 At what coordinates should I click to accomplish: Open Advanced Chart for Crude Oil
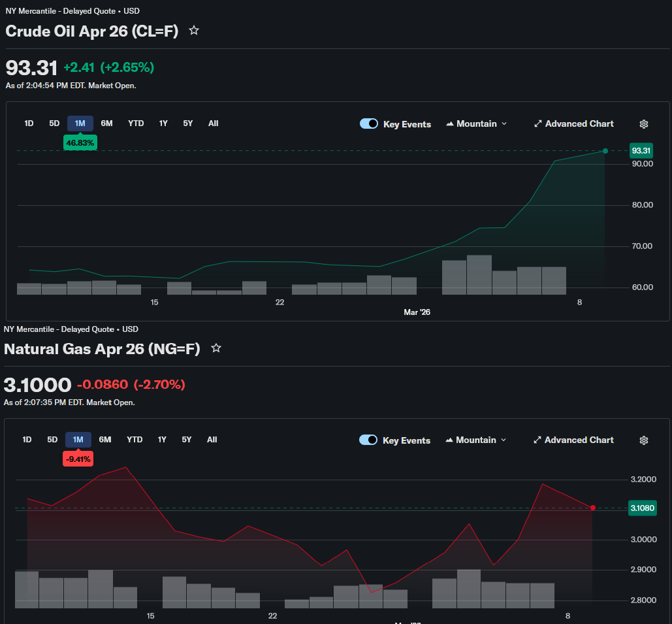[574, 123]
